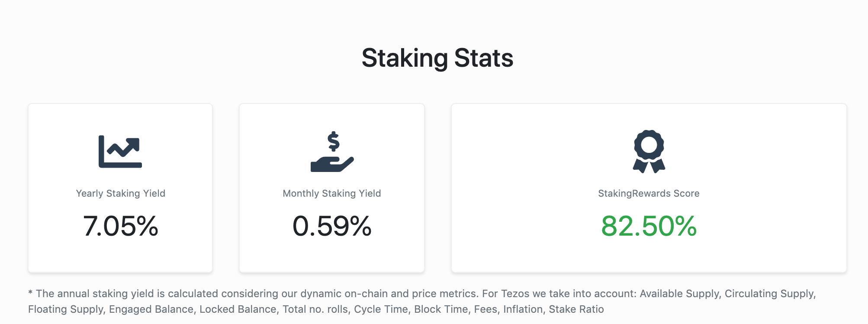Click the line chart trending-up icon
The width and height of the screenshot is (868, 324).
(x=120, y=152)
